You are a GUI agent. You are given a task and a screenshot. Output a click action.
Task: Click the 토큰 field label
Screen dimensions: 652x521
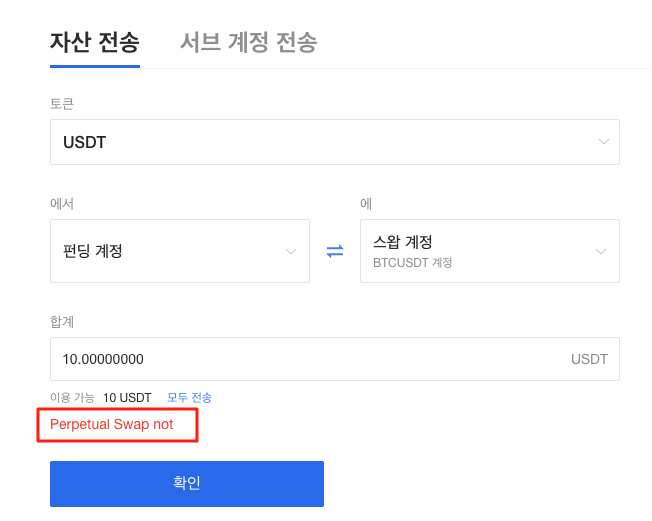pyautogui.click(x=62, y=104)
